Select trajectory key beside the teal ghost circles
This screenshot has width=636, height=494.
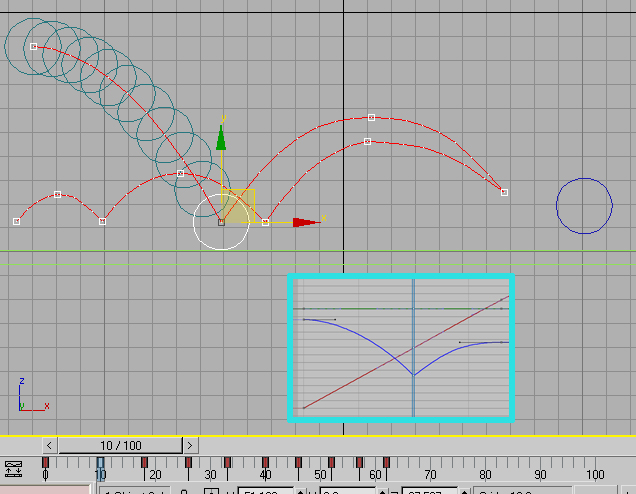pyautogui.click(x=181, y=174)
